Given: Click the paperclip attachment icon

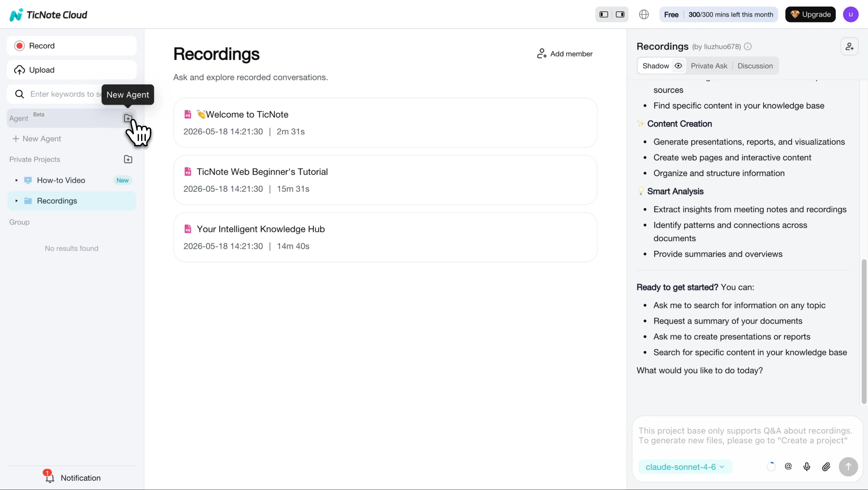Looking at the screenshot, I should (x=826, y=467).
